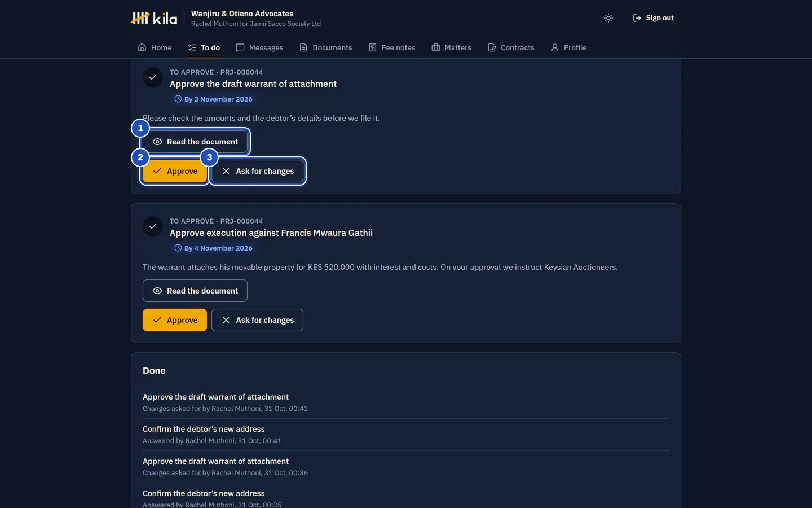The image size is (812, 508).
Task: Open the Home tab
Action: 155,47
